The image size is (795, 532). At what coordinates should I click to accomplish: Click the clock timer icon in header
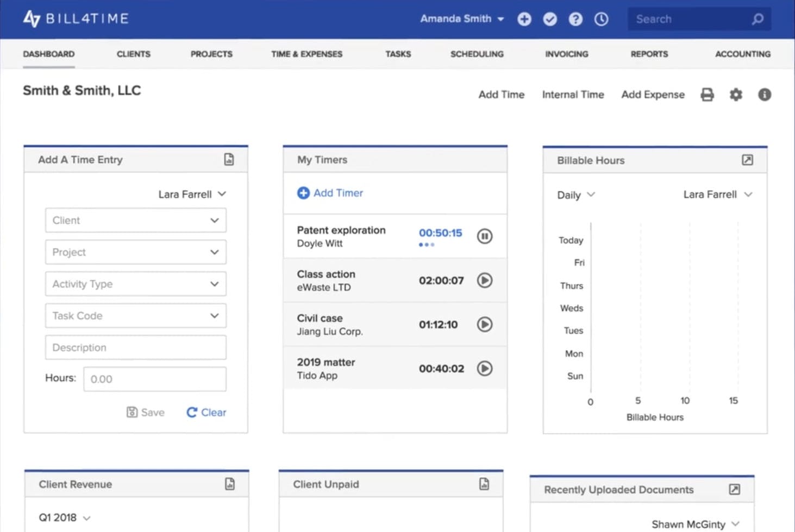pyautogui.click(x=601, y=19)
